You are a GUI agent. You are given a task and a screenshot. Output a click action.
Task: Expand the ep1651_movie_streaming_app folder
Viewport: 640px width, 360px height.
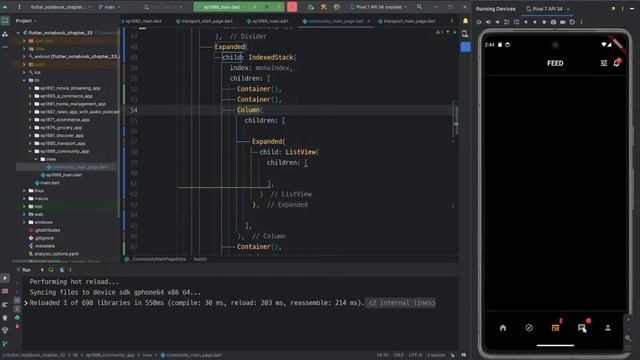pyautogui.click(x=30, y=88)
